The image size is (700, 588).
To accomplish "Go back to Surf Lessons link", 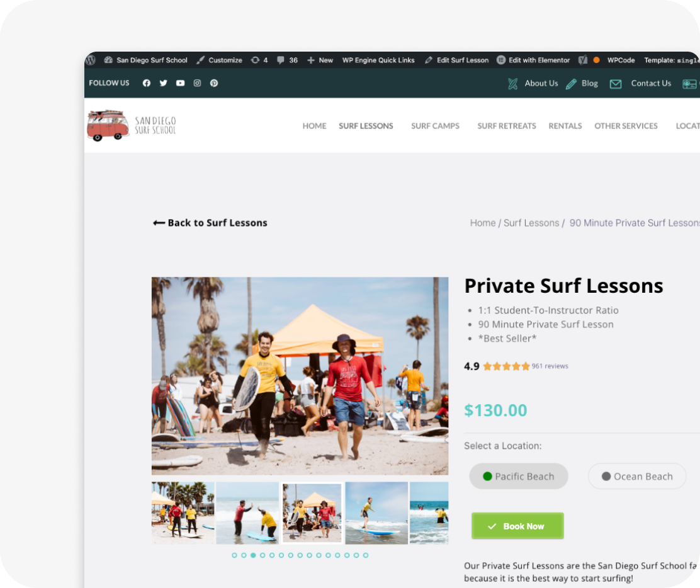I will click(x=210, y=223).
